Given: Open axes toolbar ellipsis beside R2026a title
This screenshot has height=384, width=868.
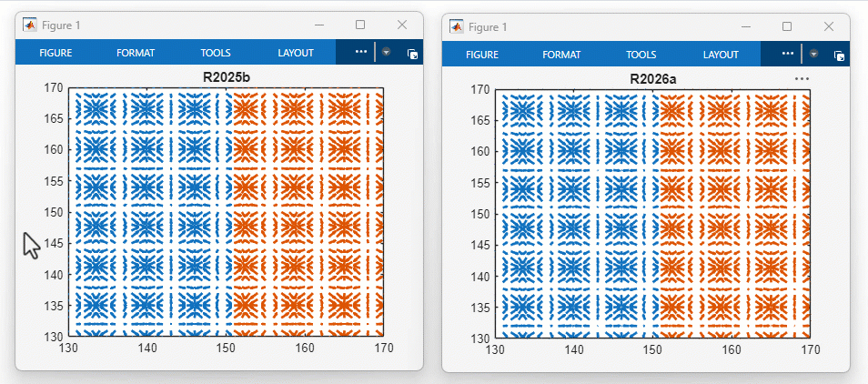Looking at the screenshot, I should click(802, 79).
